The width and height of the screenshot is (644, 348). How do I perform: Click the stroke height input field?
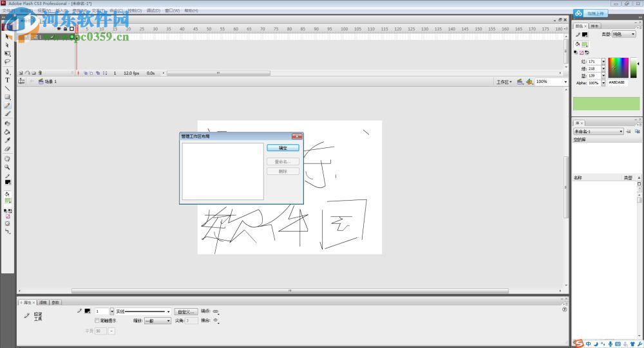pyautogui.click(x=102, y=311)
